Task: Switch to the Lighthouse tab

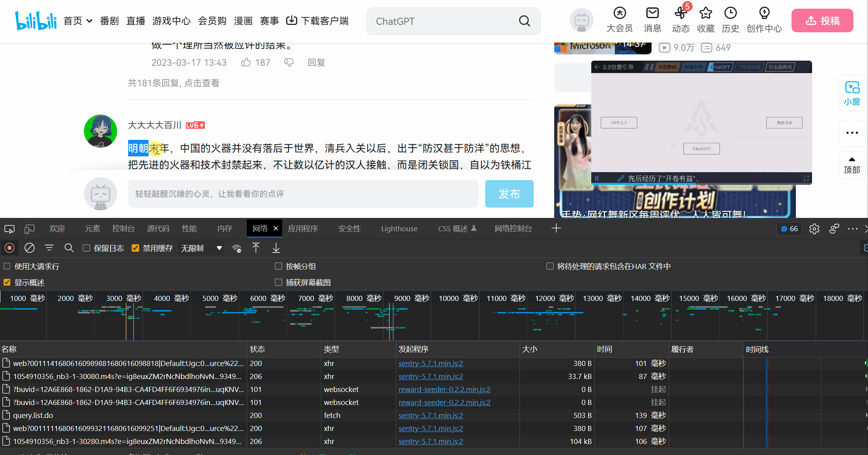Action: (x=399, y=228)
